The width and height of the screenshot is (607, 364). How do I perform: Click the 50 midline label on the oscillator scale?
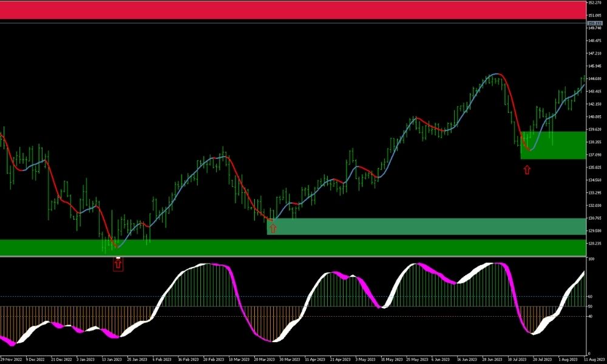[591, 306]
